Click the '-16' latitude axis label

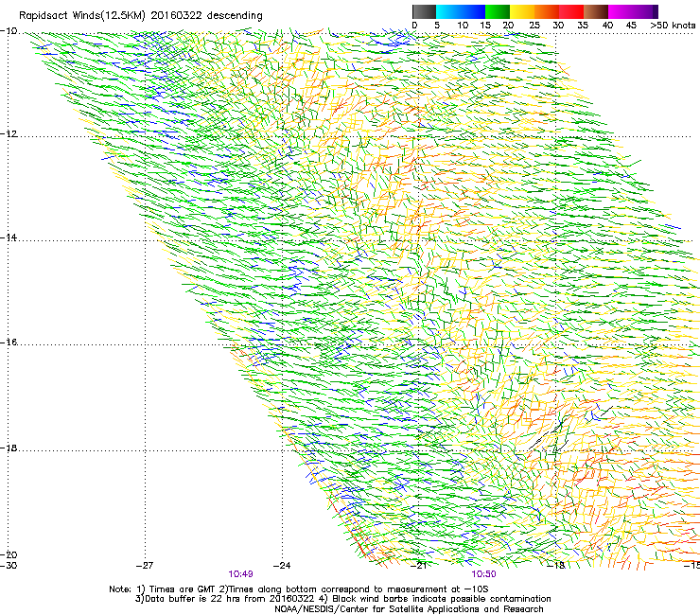(x=9, y=343)
